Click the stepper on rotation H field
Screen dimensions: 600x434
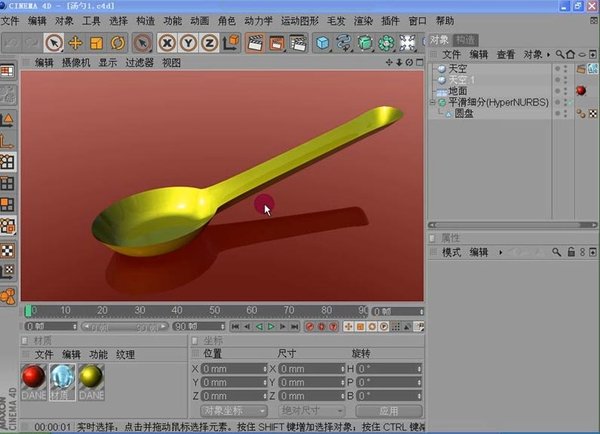[419, 369]
